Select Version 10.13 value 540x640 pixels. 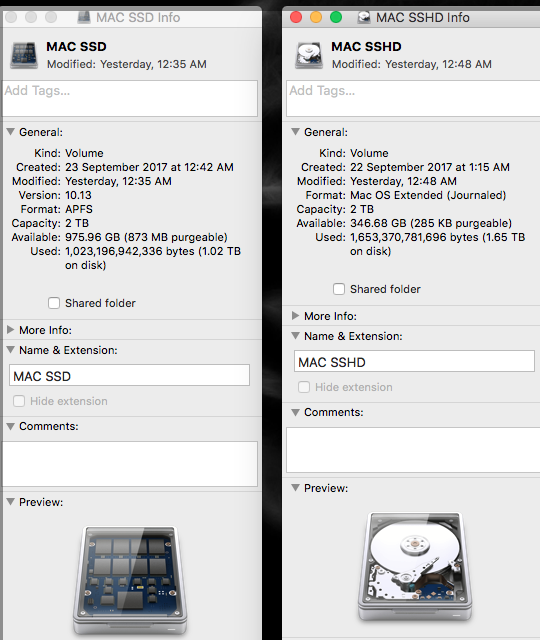click(x=78, y=195)
